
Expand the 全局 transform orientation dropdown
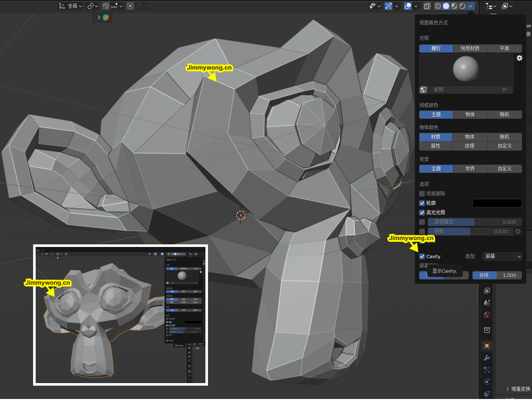[71, 6]
